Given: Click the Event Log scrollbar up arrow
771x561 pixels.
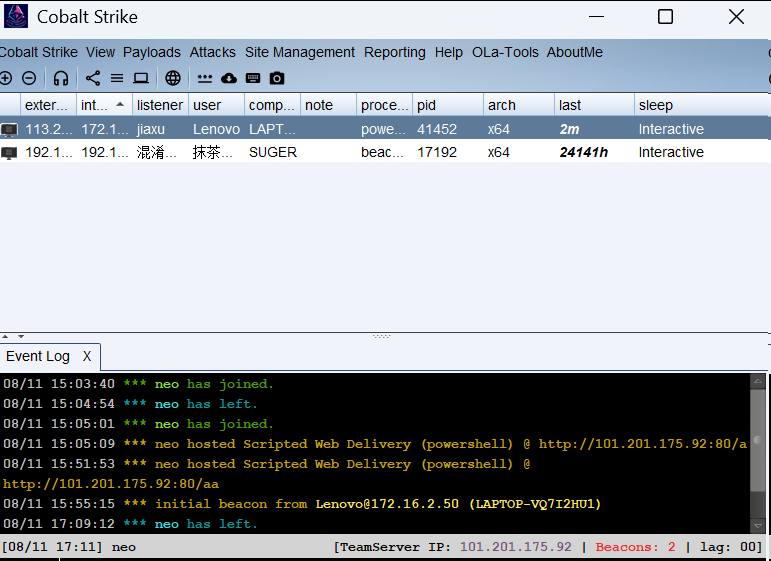Looking at the screenshot, I should pyautogui.click(x=758, y=382).
